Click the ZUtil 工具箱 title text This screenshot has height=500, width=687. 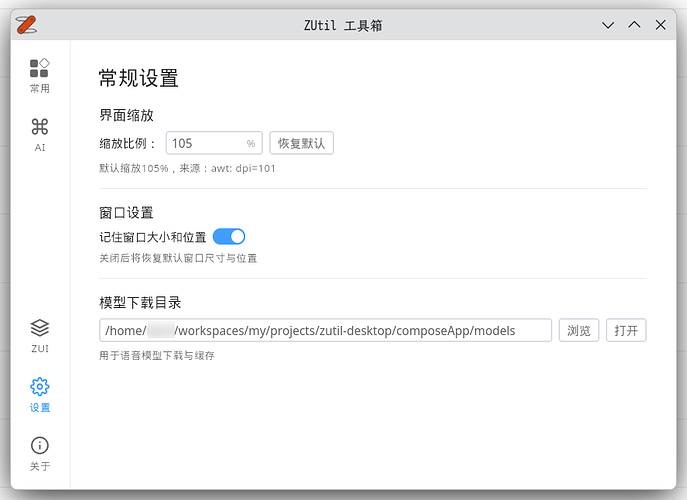pos(343,25)
